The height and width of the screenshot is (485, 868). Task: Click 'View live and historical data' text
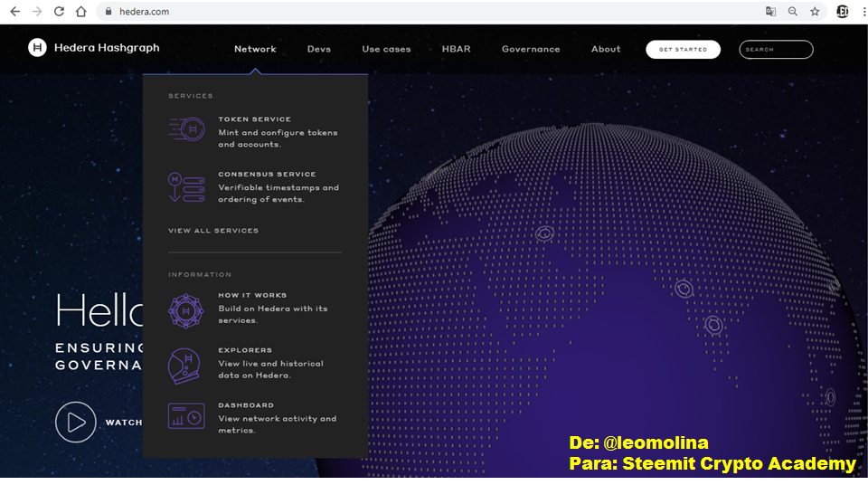[x=270, y=369]
